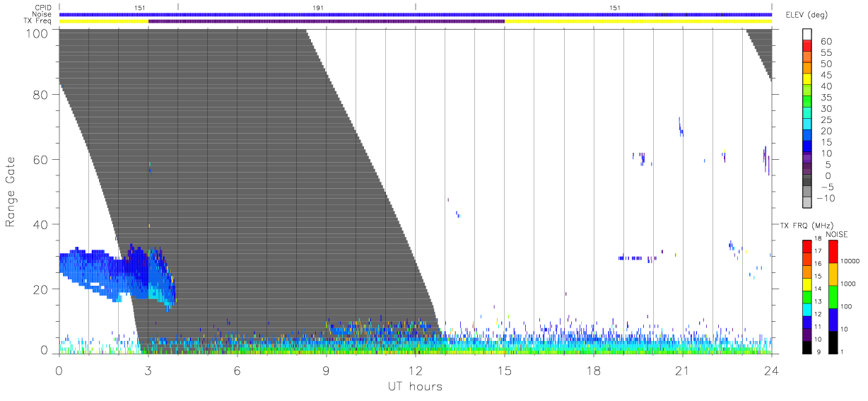Click the yellow 14–15 MHz TX FRQ swatch
This screenshot has height=401, width=868.
click(807, 283)
